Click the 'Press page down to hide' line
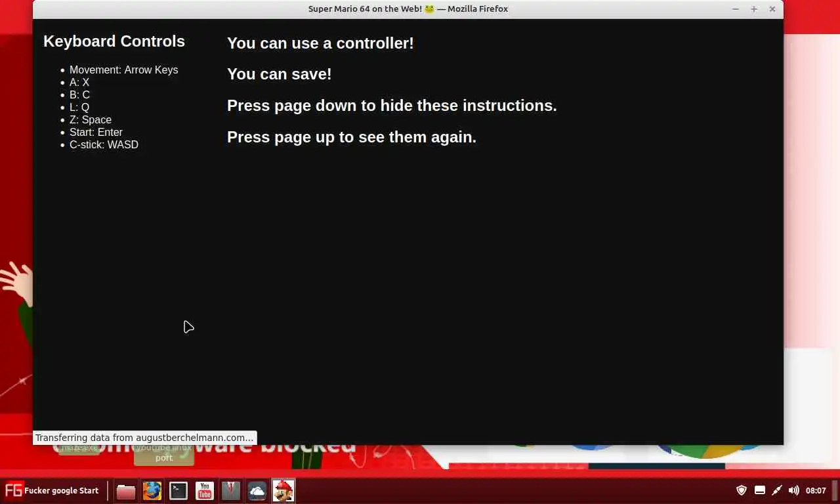Viewport: 840px width, 504px height. click(392, 106)
